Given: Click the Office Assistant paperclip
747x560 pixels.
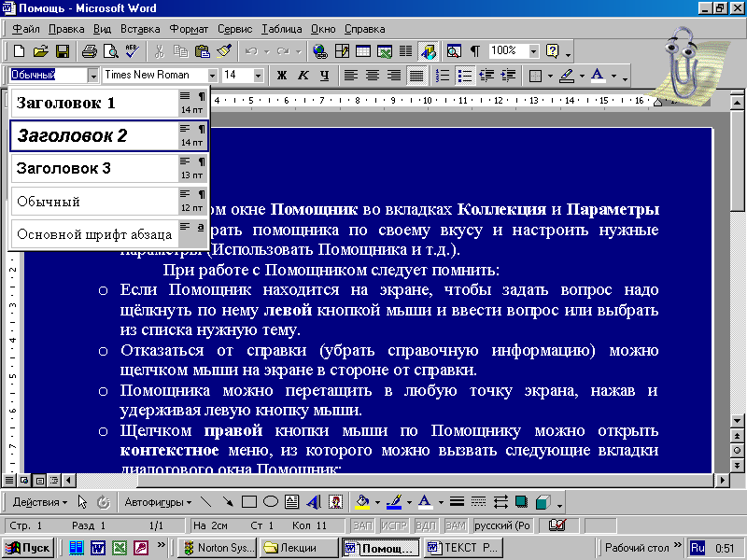Looking at the screenshot, I should [x=682, y=62].
